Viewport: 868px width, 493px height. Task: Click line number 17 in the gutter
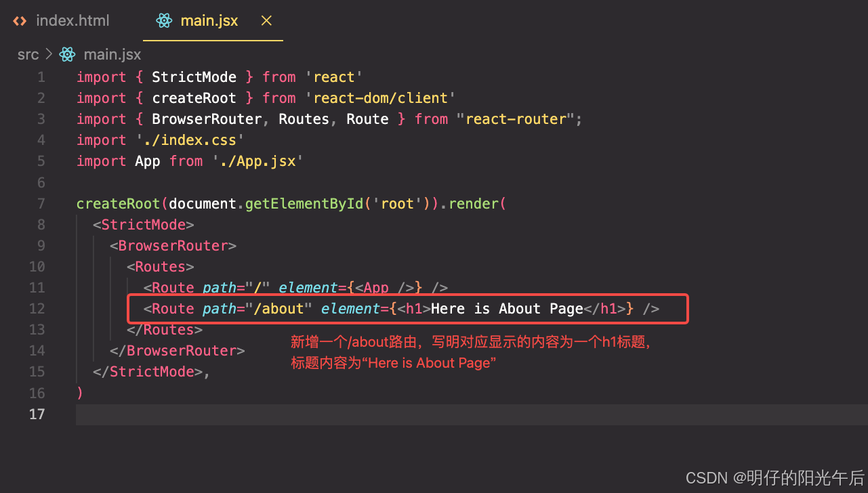click(x=37, y=414)
